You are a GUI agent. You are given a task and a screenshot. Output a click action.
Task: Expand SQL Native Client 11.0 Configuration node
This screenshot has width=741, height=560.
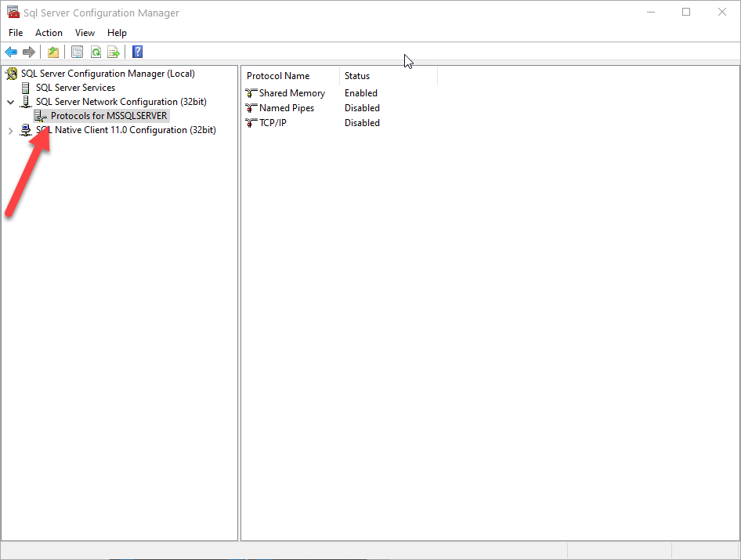(x=10, y=131)
